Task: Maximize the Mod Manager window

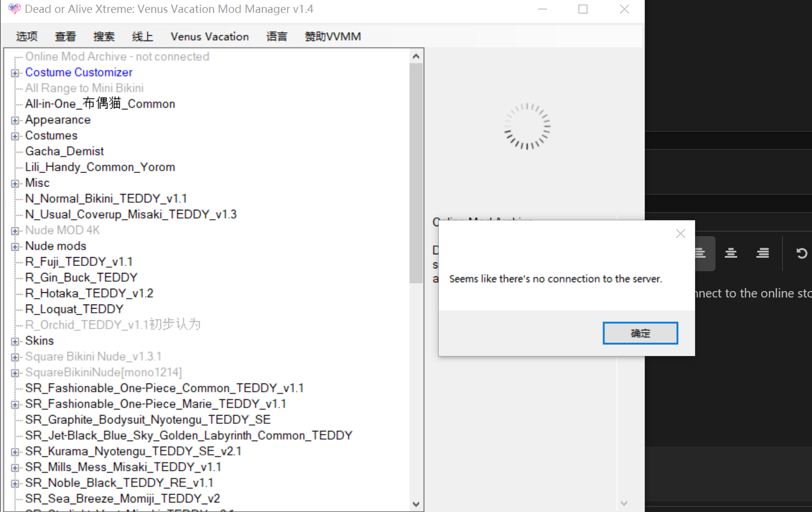Action: [583, 9]
